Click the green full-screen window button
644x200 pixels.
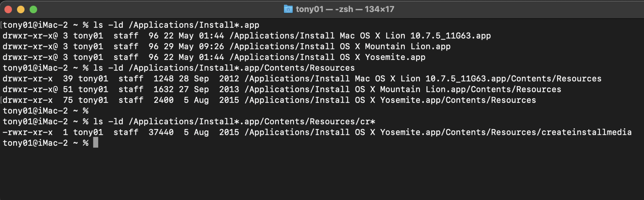33,9
